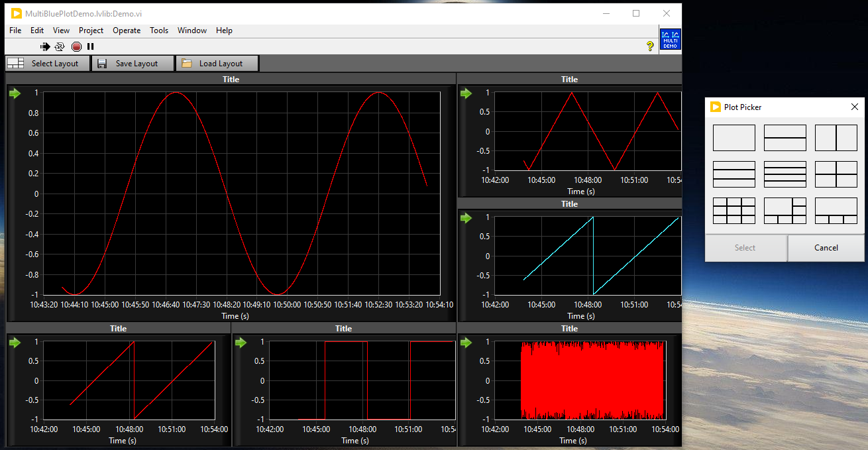Open context help via yellow question mark
The width and height of the screenshot is (868, 450).
(x=649, y=46)
